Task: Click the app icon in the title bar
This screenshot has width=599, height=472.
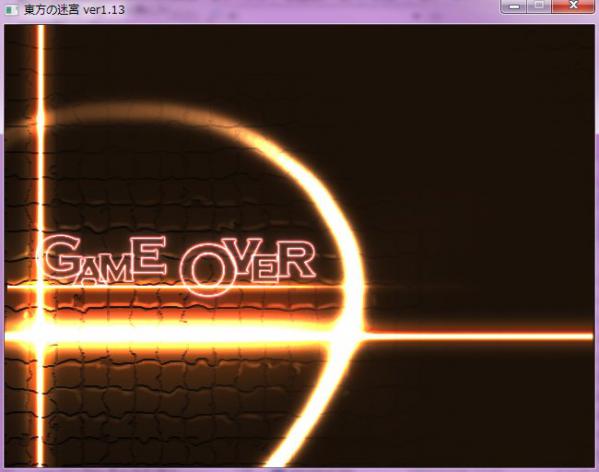Action: click(x=11, y=10)
